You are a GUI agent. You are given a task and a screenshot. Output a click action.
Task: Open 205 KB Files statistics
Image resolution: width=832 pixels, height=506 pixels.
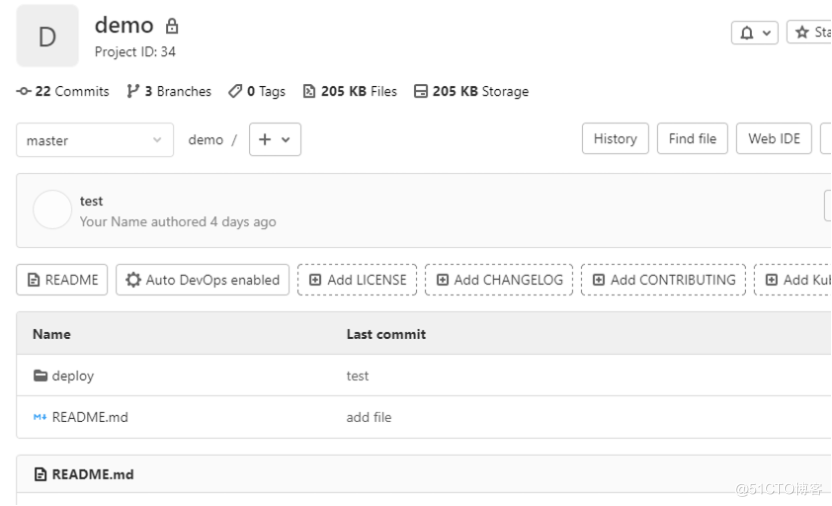[x=350, y=91]
